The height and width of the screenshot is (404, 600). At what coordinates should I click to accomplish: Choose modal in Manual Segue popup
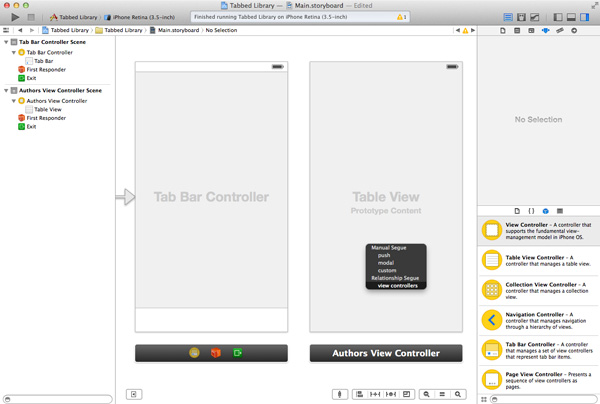click(x=396, y=263)
